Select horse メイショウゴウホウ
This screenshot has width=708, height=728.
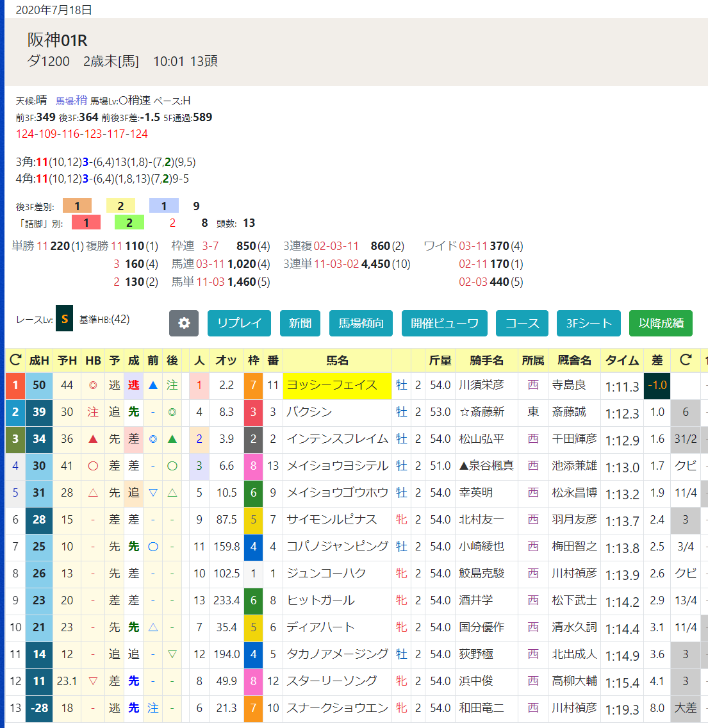(337, 493)
